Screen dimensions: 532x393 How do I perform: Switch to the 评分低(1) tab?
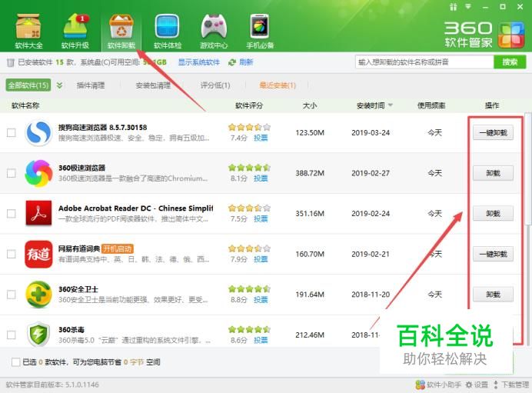pos(215,85)
